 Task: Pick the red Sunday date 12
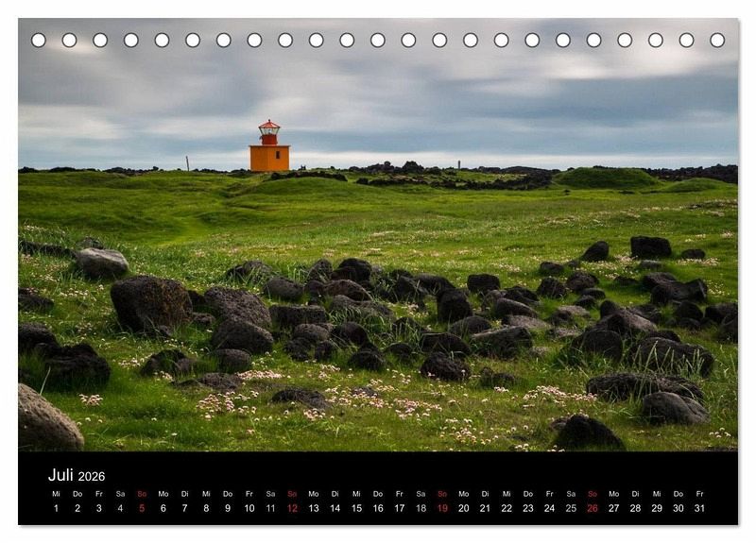(292, 508)
